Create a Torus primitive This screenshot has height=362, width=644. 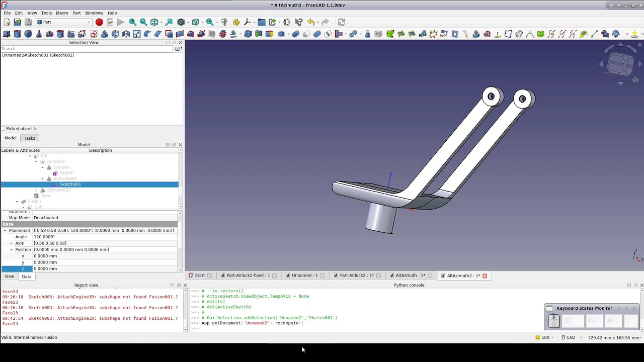(x=49, y=34)
